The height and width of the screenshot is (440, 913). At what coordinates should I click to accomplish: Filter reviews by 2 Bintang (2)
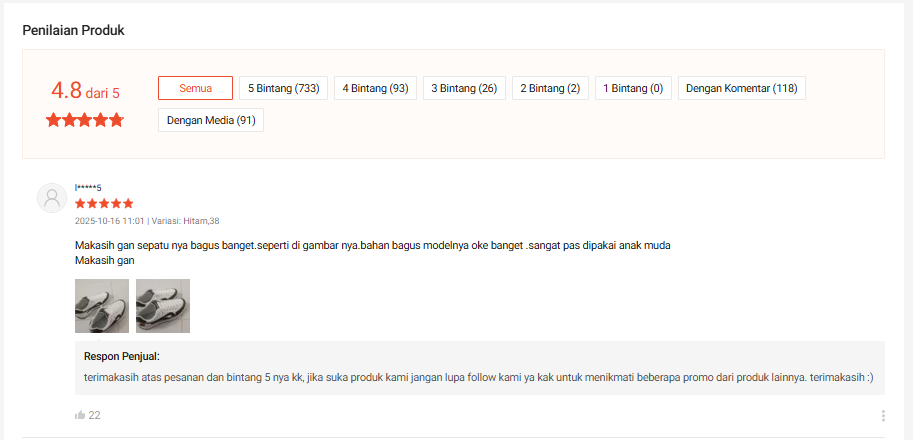pos(550,88)
